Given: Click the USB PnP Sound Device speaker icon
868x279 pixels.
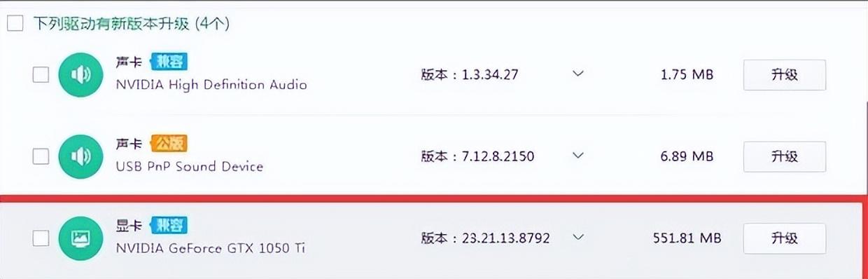Looking at the screenshot, I should (x=80, y=156).
